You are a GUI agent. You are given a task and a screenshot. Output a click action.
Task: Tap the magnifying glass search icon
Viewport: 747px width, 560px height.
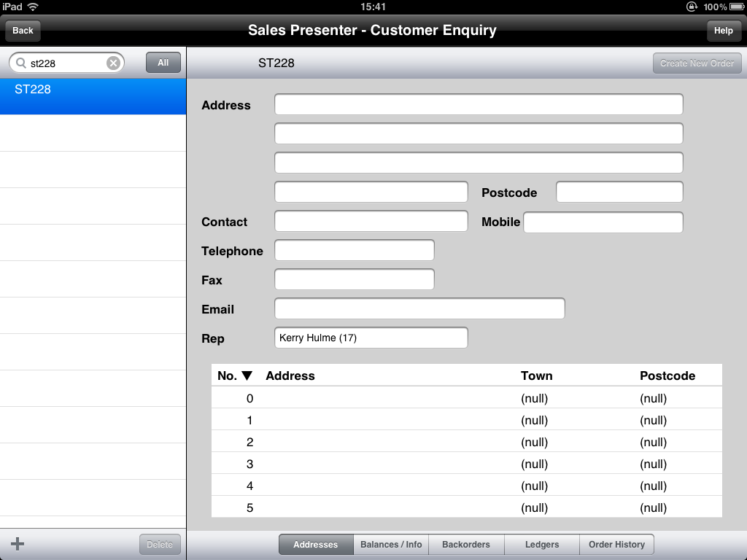pyautogui.click(x=20, y=63)
